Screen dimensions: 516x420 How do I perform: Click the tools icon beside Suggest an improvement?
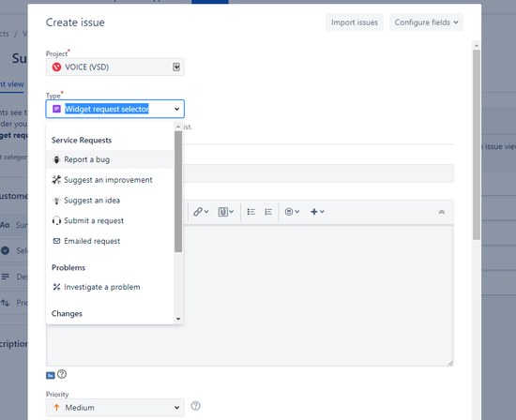click(56, 180)
